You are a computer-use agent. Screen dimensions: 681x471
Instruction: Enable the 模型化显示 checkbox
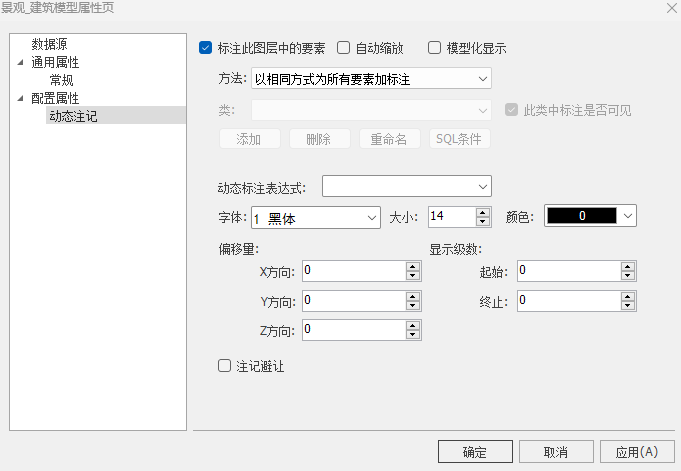[x=434, y=47]
